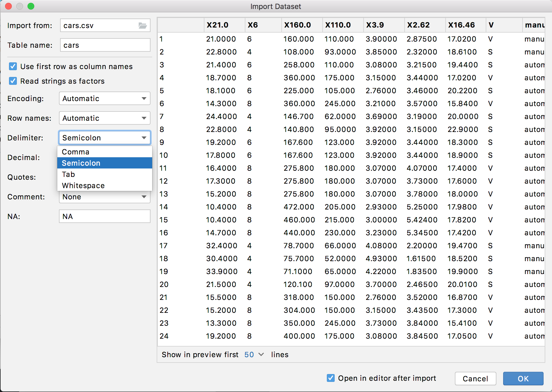
Task: Select Comma from the delimiter list
Action: [75, 152]
